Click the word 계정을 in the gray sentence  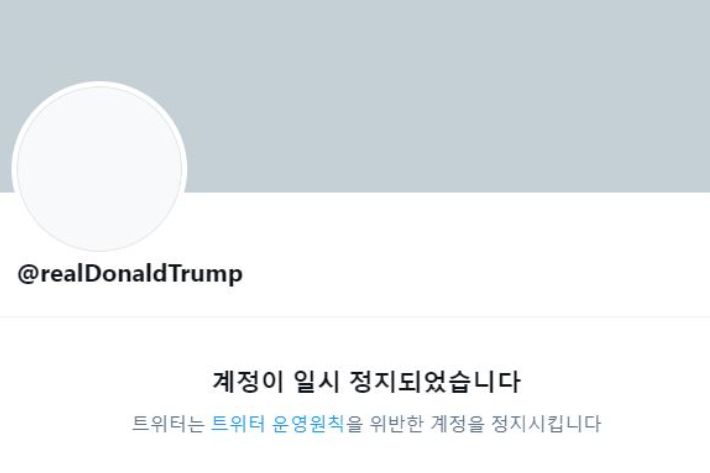tap(457, 423)
